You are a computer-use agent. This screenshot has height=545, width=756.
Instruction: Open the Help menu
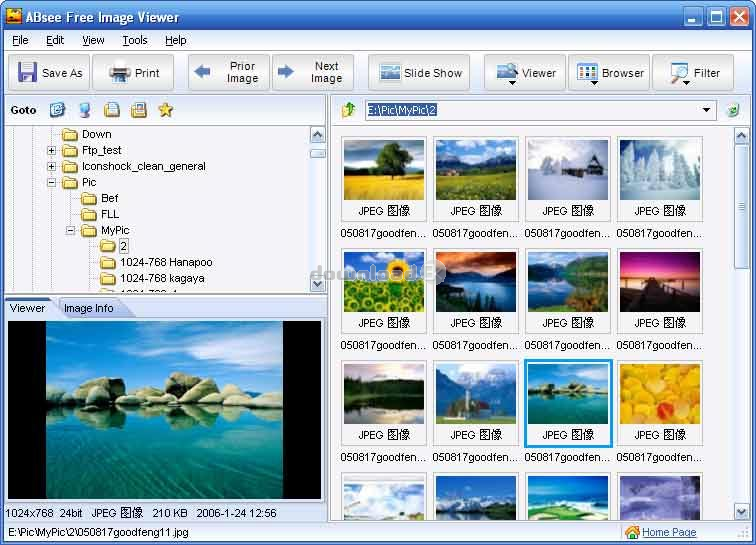(176, 41)
